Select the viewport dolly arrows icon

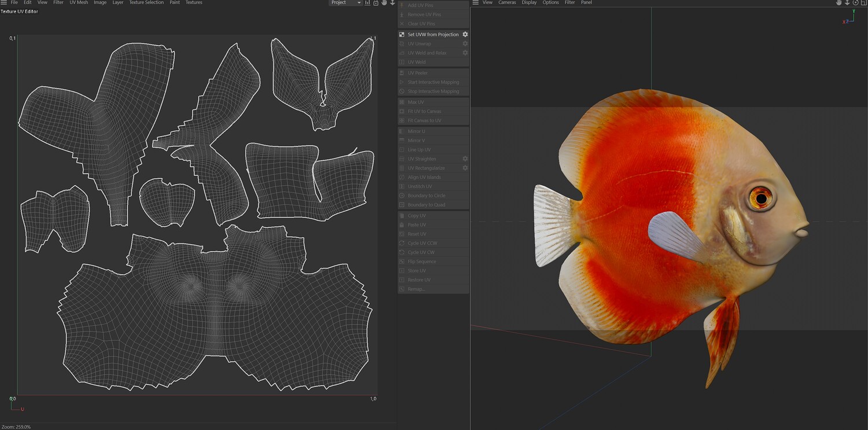click(x=847, y=2)
